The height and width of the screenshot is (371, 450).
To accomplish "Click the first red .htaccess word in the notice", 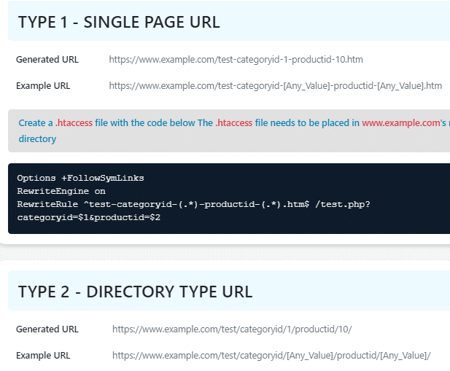I will point(74,123).
